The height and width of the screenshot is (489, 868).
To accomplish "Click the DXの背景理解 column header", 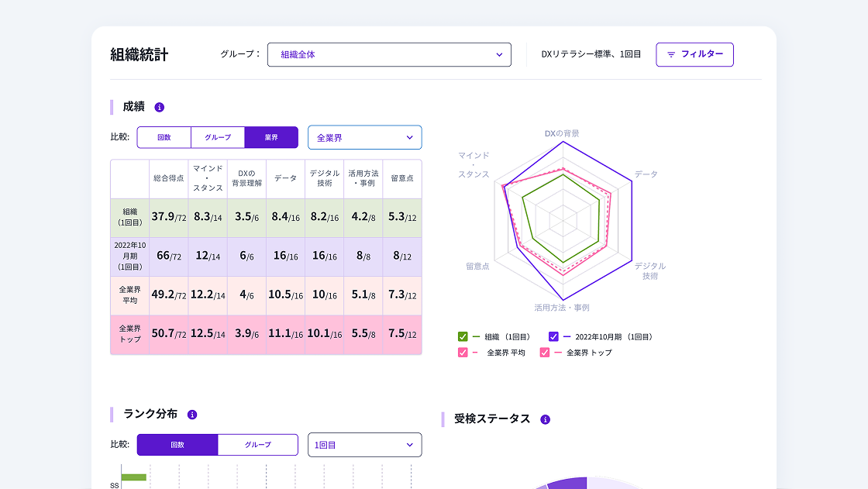I will 247,178.
